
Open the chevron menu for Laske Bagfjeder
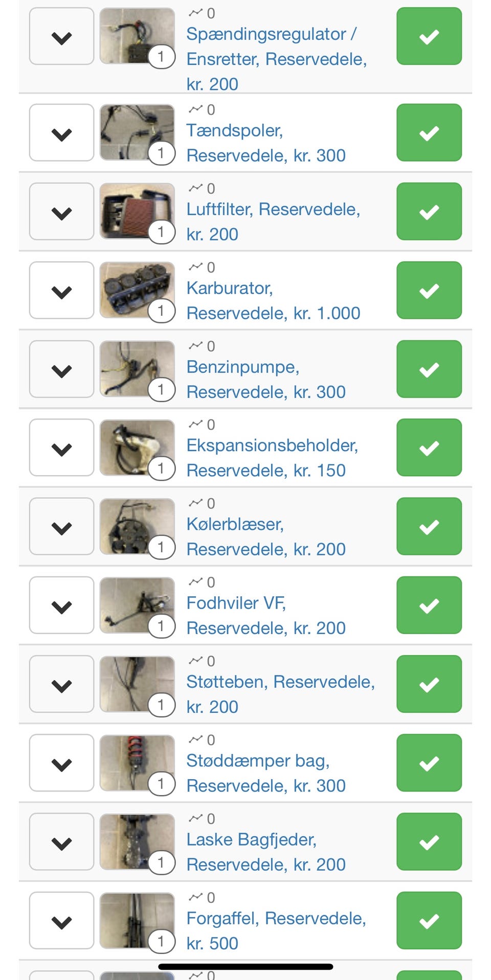click(x=61, y=842)
